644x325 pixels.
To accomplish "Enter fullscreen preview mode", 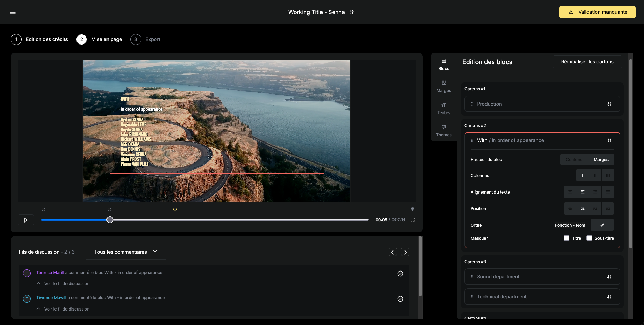I will (x=412, y=220).
